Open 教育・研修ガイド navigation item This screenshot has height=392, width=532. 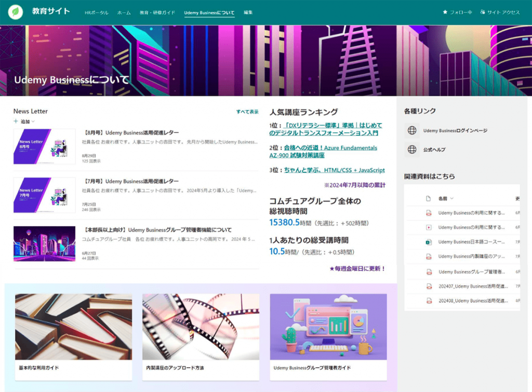click(157, 12)
